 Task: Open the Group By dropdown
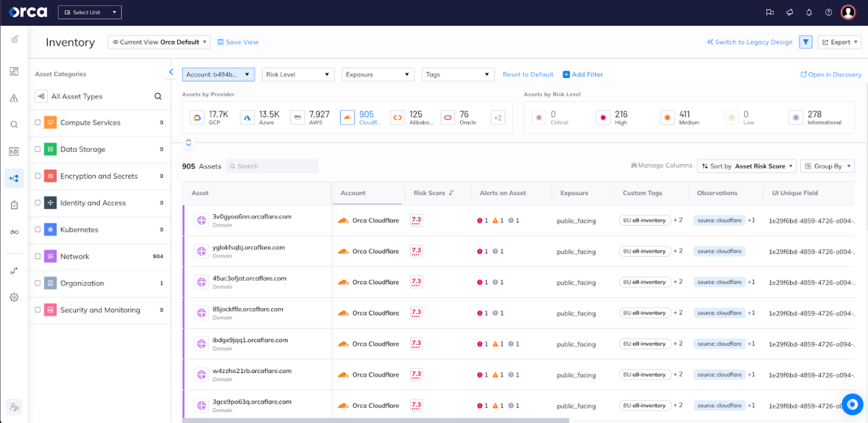pyautogui.click(x=827, y=166)
